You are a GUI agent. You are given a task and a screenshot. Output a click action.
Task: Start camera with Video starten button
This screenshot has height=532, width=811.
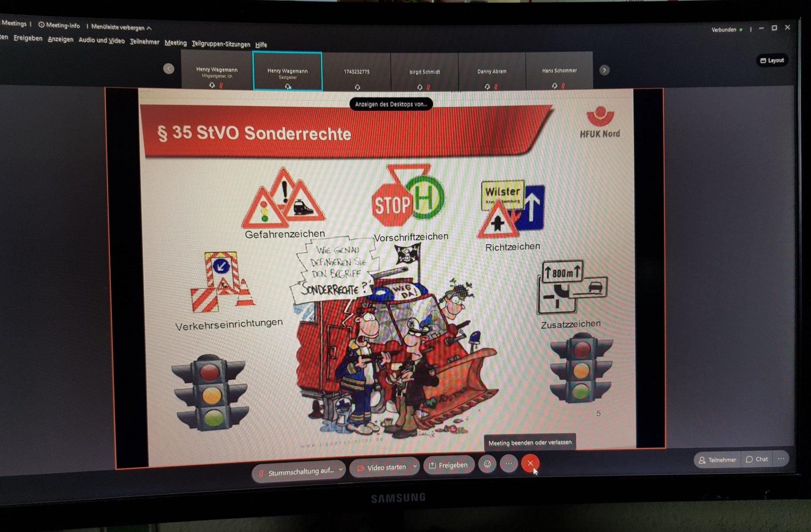(x=381, y=467)
